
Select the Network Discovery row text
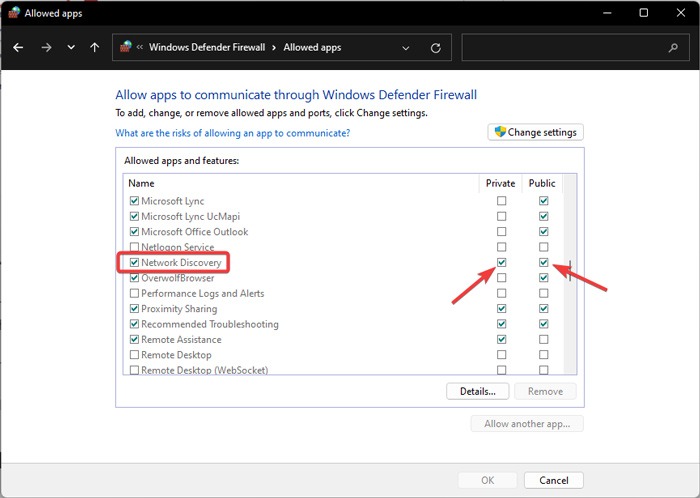click(x=181, y=262)
